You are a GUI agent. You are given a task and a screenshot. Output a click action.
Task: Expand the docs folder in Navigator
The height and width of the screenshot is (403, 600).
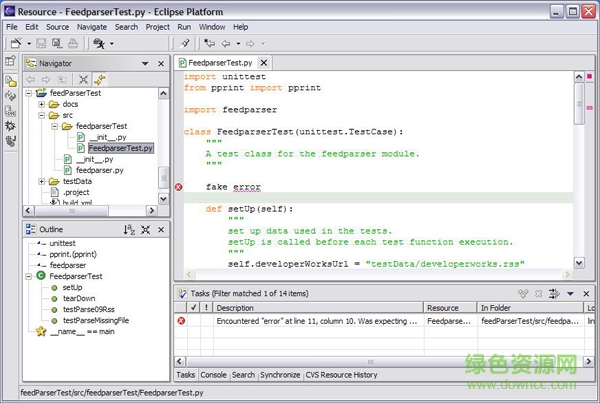[x=42, y=104]
